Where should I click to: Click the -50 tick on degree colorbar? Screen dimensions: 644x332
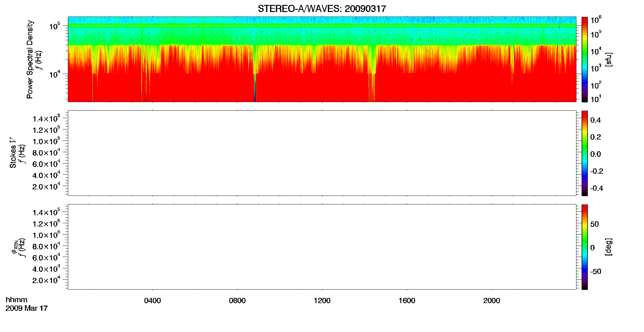(595, 271)
